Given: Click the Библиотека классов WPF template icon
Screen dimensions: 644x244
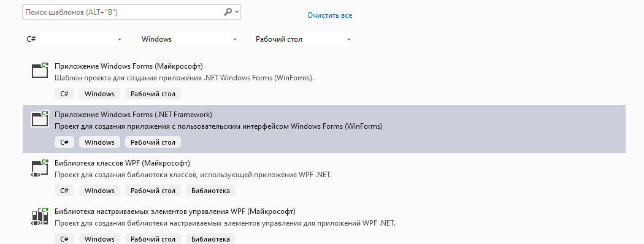Looking at the screenshot, I should [x=40, y=167].
